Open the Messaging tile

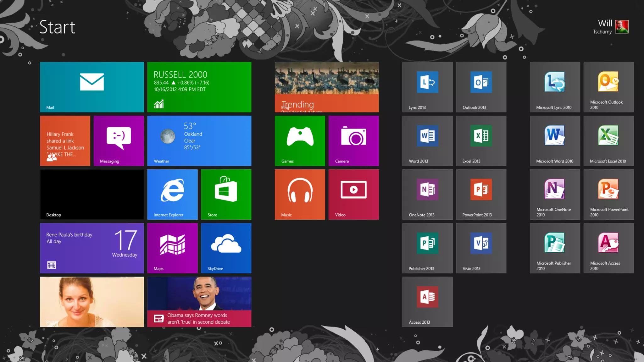point(119,140)
